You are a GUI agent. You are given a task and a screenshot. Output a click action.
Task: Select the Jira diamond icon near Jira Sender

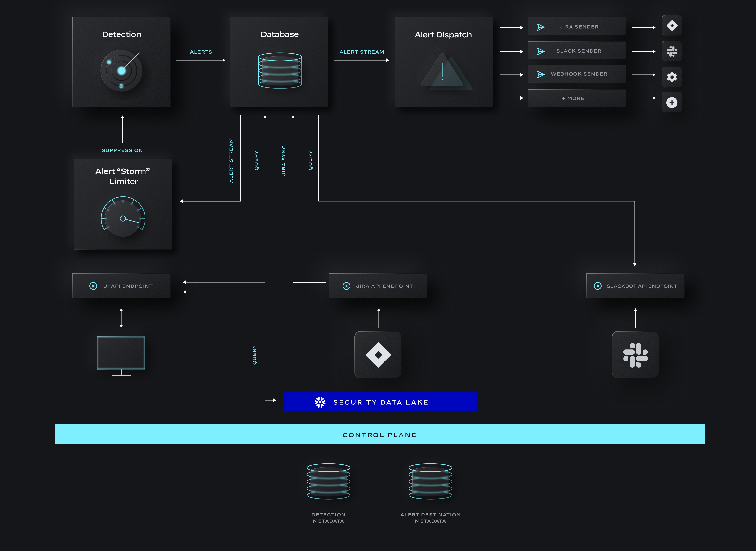pyautogui.click(x=672, y=26)
